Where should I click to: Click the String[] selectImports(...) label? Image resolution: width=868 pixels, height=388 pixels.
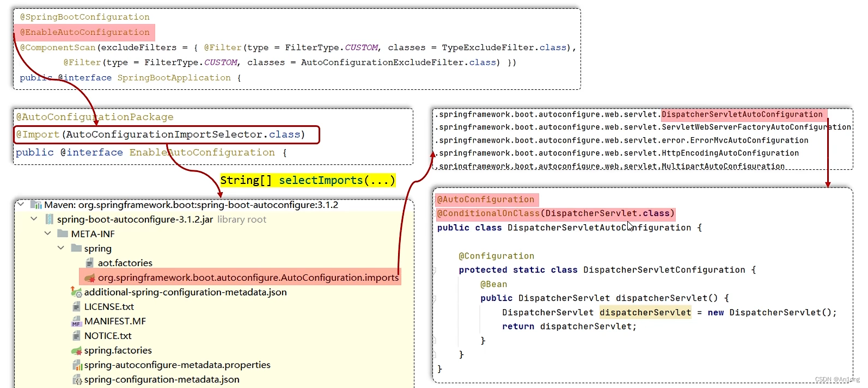(308, 180)
